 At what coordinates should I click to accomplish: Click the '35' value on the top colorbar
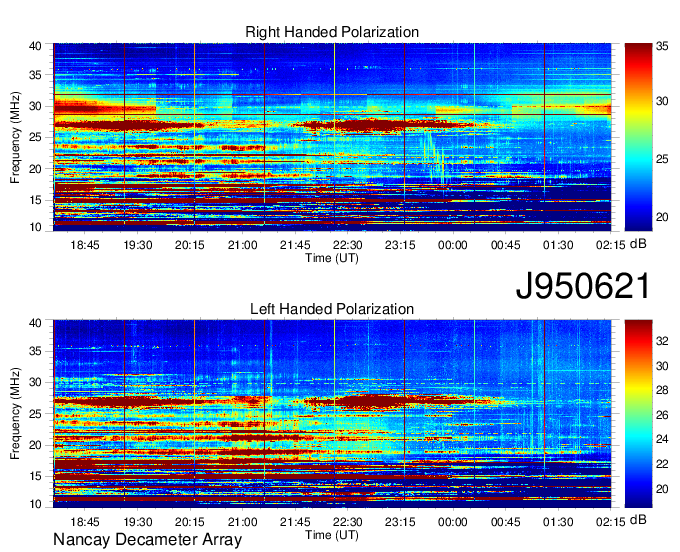662,46
